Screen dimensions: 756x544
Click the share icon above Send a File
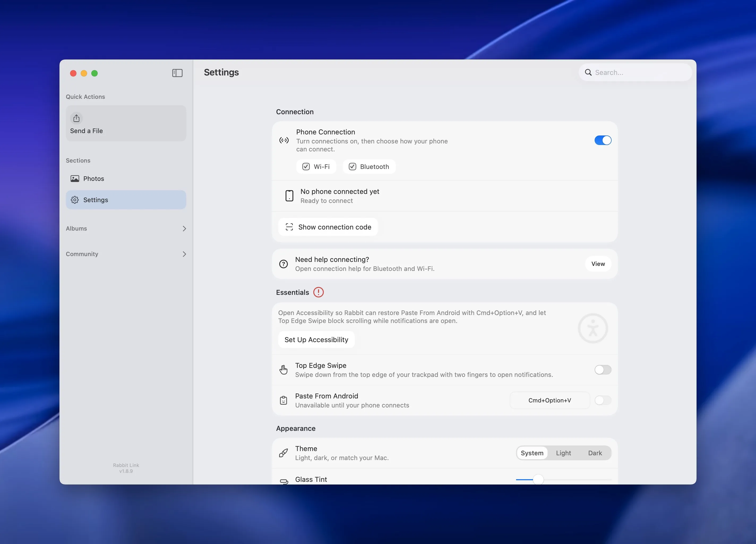(x=76, y=118)
